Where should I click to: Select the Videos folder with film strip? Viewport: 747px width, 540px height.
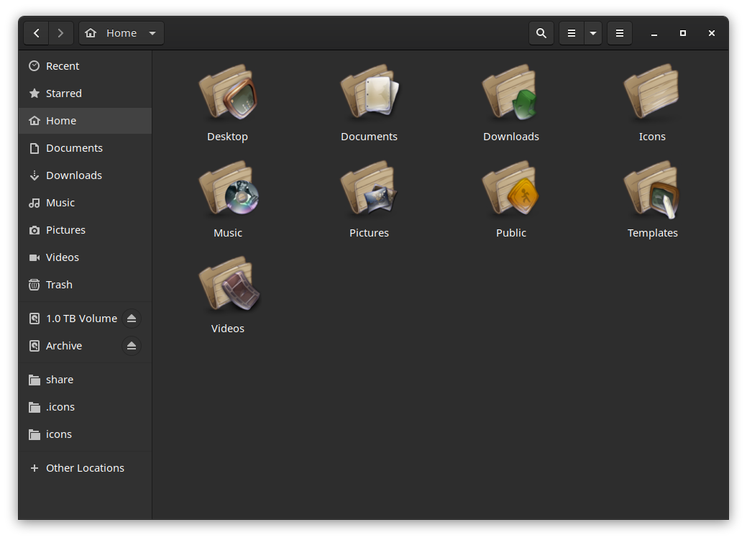pos(228,295)
